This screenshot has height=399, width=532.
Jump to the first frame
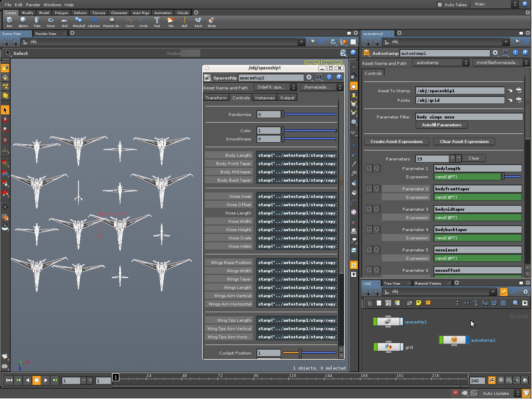[x=9, y=380]
